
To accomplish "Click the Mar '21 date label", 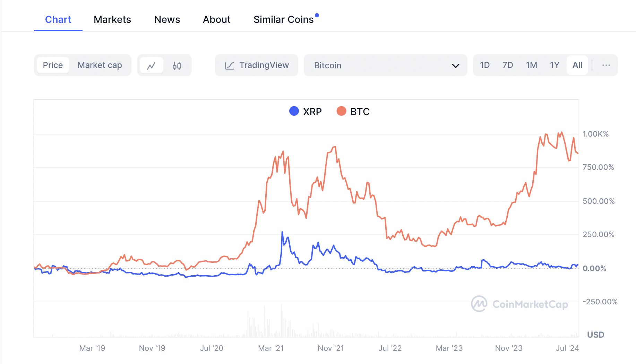I will coord(271,348).
